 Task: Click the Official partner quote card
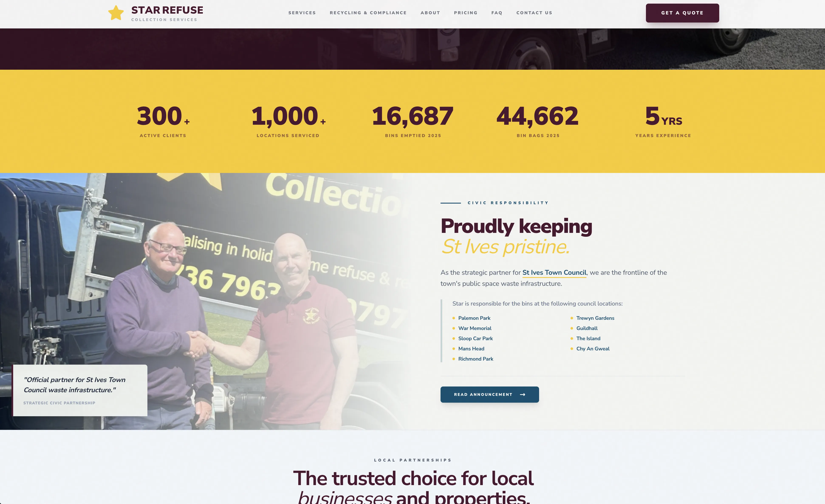point(80,391)
